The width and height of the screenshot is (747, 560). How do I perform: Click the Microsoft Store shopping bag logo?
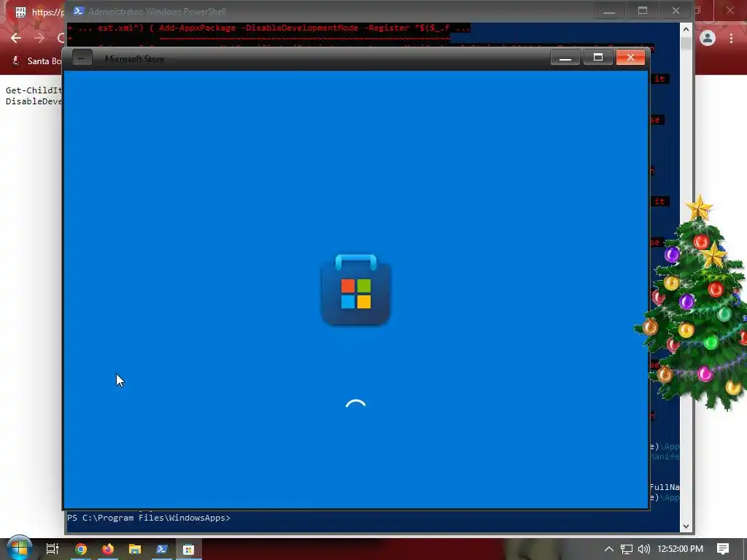(356, 290)
